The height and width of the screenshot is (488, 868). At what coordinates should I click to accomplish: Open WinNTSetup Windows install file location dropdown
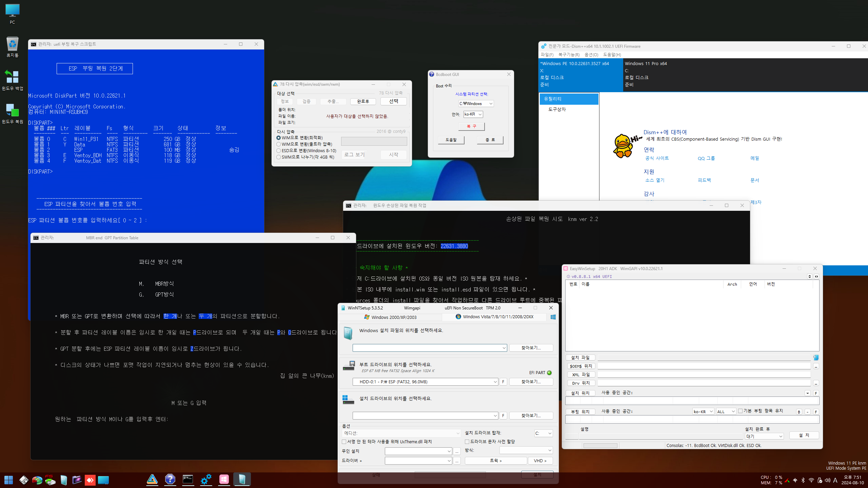430,348
